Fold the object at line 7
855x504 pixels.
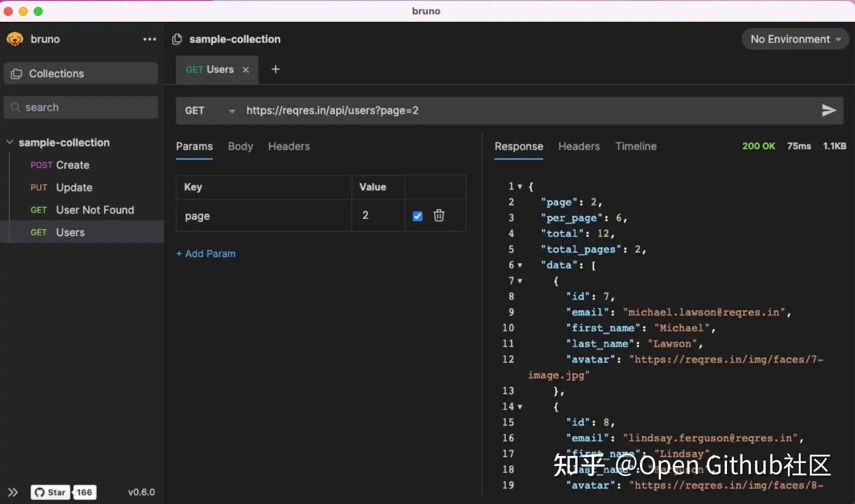pyautogui.click(x=520, y=281)
